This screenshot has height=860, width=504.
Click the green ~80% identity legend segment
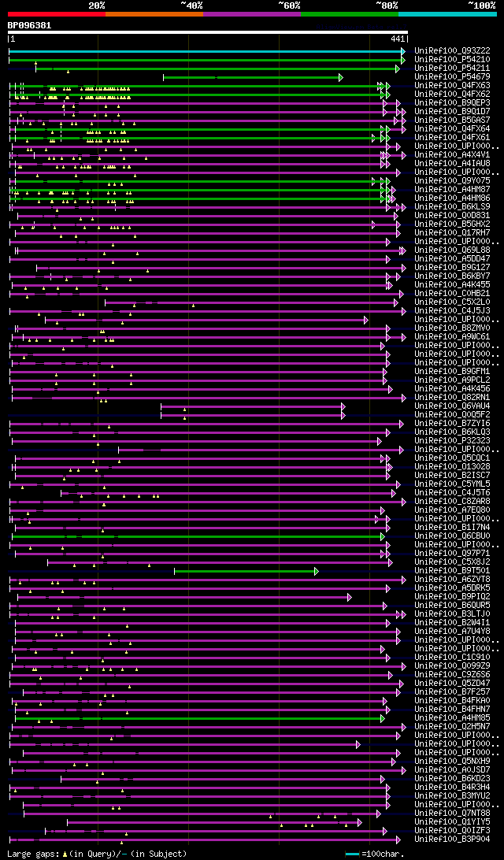(350, 14)
